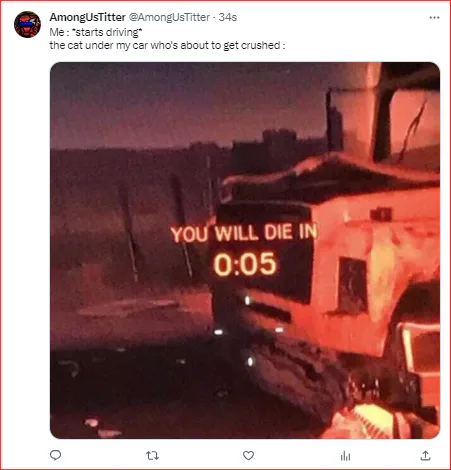Open the AmongUsTitter display name link
The width and height of the screenshot is (451, 470).
[87, 17]
